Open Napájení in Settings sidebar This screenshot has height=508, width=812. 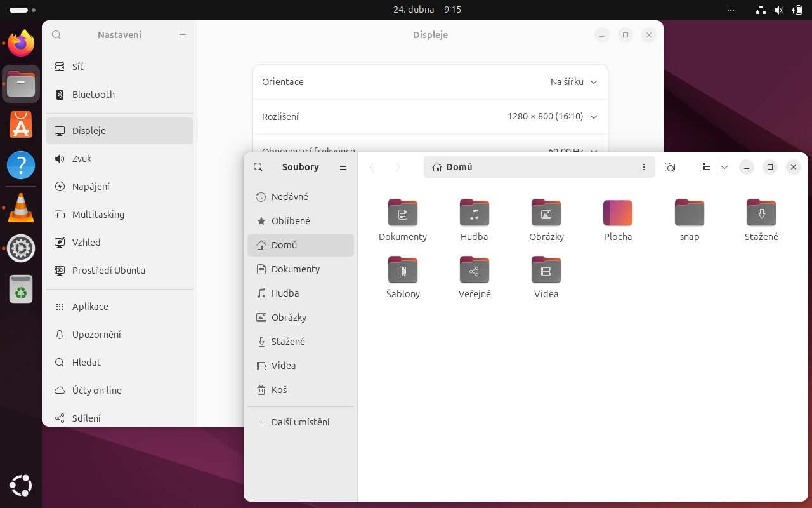pos(119,187)
